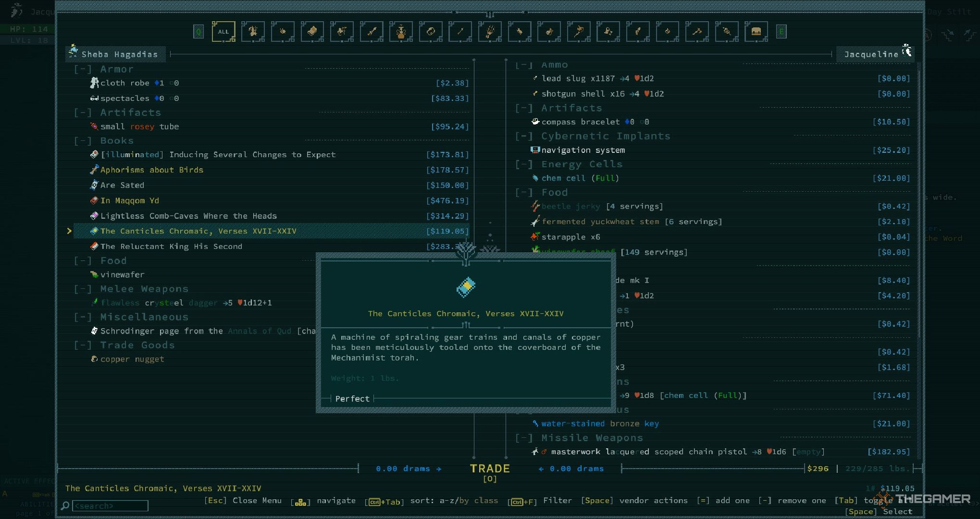
Task: Filter by the pickaxe tool category icon
Action: tap(697, 32)
